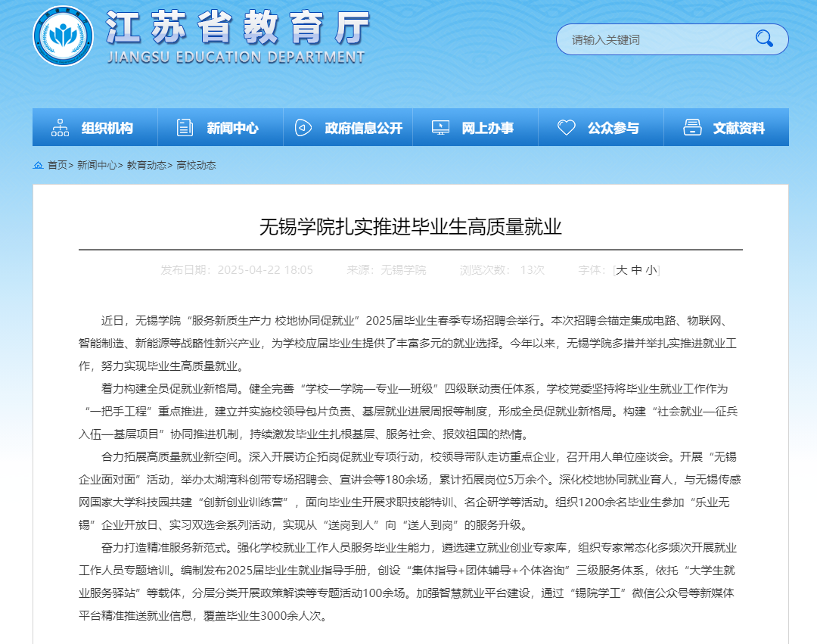Click the heart icon for public participation
The height and width of the screenshot is (644, 817).
[567, 128]
